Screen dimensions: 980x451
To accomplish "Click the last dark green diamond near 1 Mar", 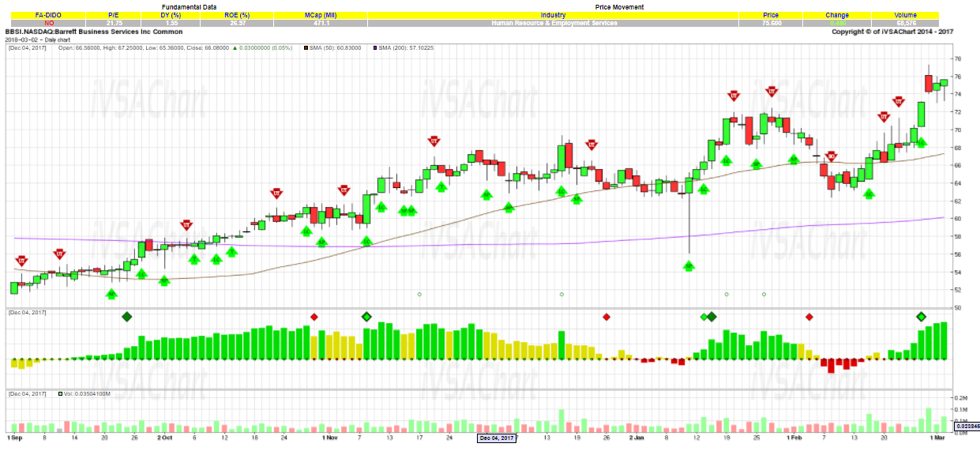I will [x=921, y=317].
